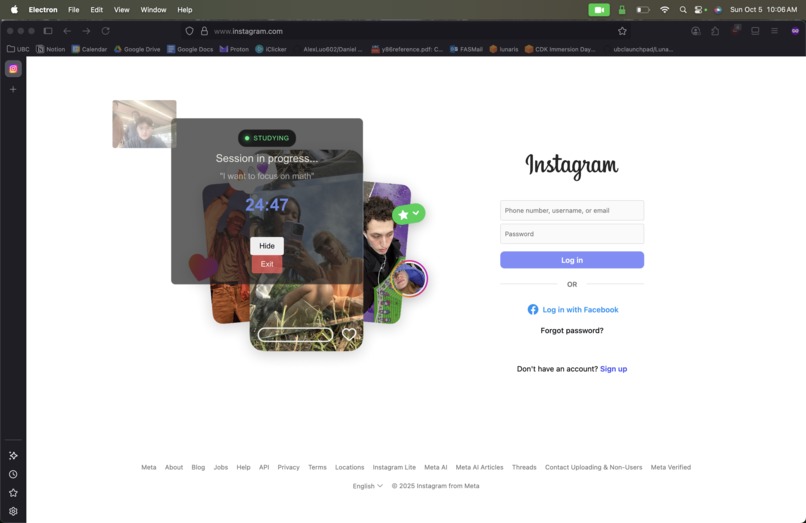Click the Password field
Screen dimensions: 806x523
coord(572,234)
